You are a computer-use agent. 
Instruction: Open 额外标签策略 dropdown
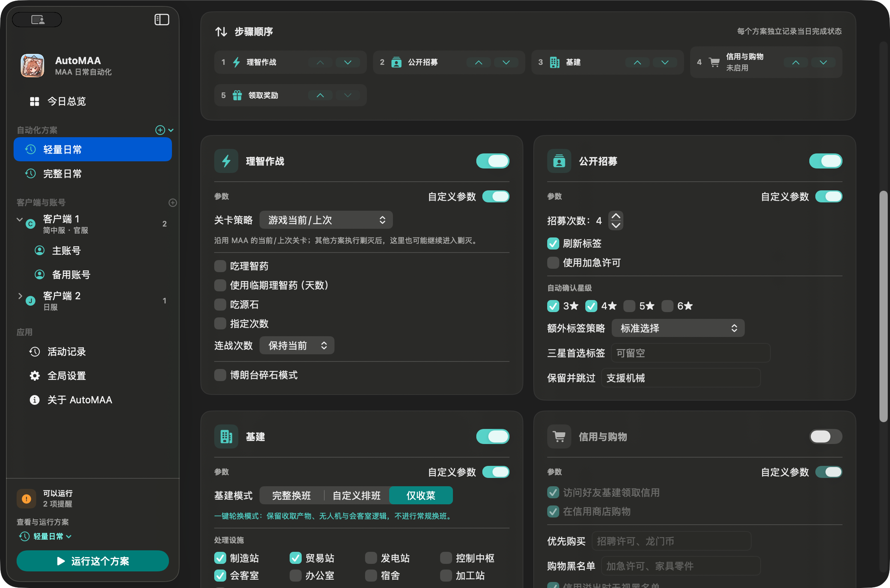click(678, 328)
